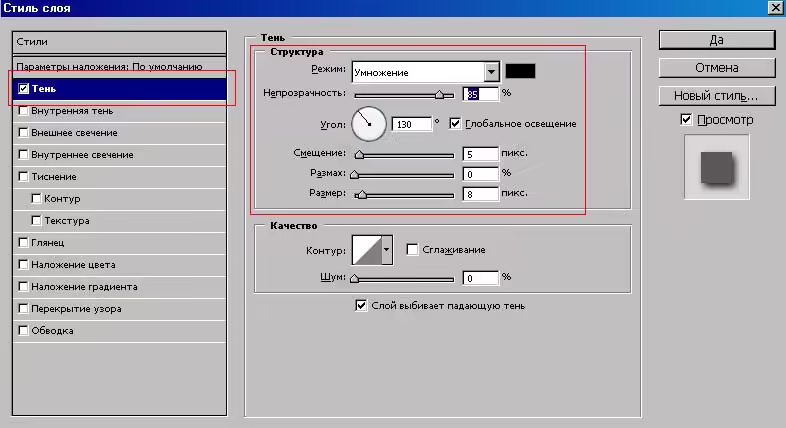Viewport: 786px width, 428px height.
Task: Enable Глянец checkbox
Action: (x=23, y=243)
